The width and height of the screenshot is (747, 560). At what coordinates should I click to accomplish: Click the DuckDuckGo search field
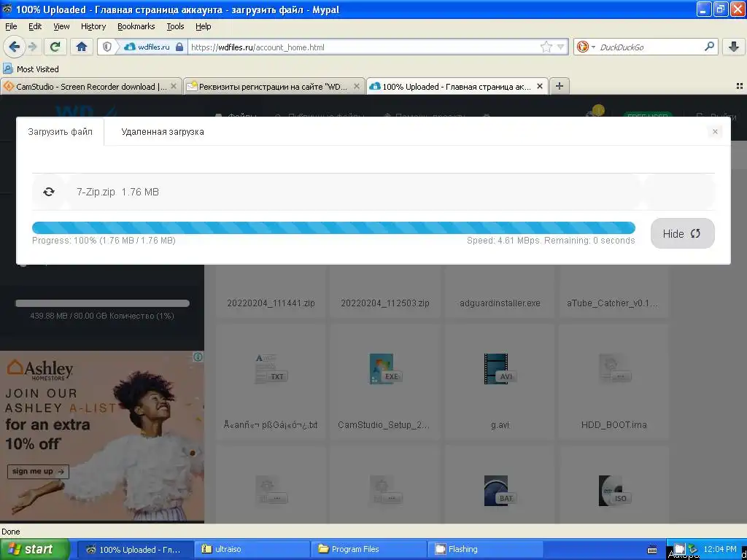click(x=650, y=47)
